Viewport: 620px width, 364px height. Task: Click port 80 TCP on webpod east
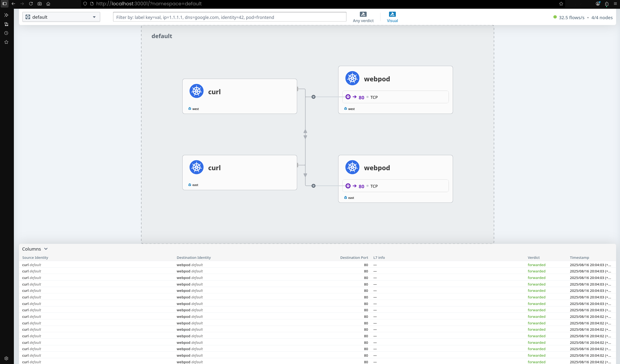[x=395, y=186]
